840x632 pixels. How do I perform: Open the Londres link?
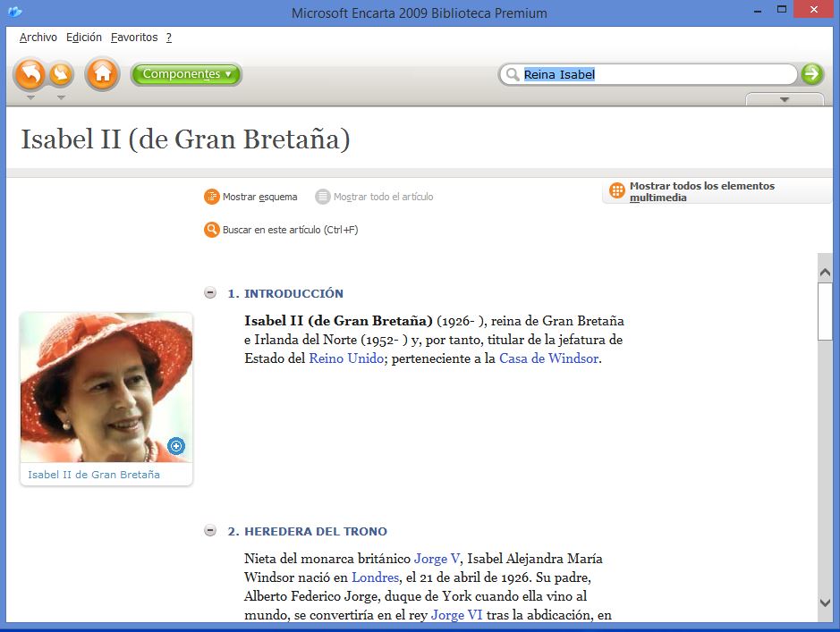click(375, 577)
